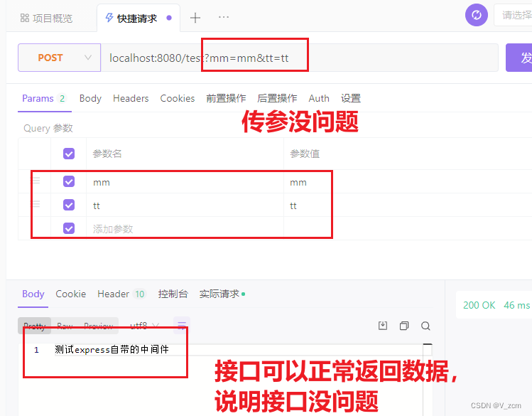Open the 请选择 environment selector
This screenshot has height=416, width=532.
513,15
